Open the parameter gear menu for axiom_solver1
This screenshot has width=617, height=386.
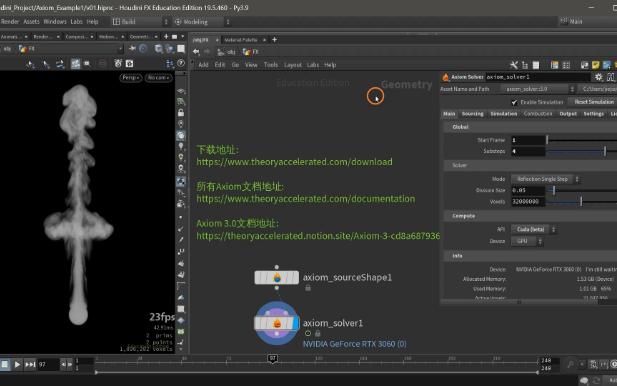[599, 77]
